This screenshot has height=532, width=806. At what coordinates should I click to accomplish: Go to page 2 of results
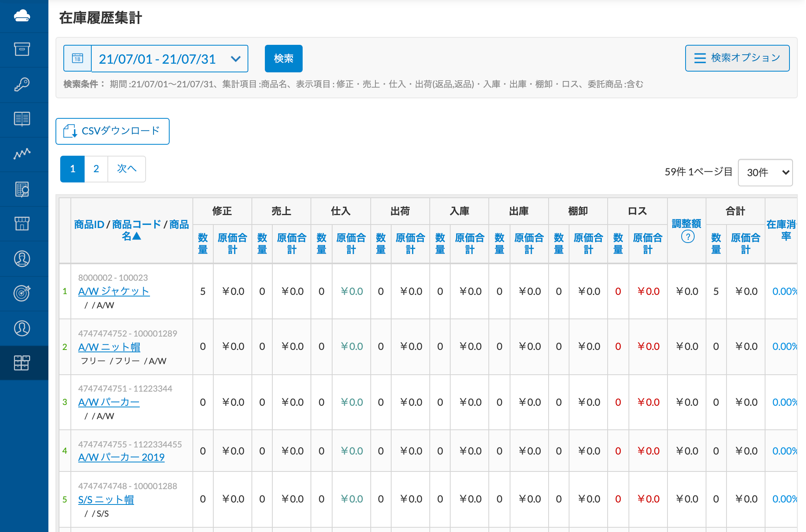point(96,169)
